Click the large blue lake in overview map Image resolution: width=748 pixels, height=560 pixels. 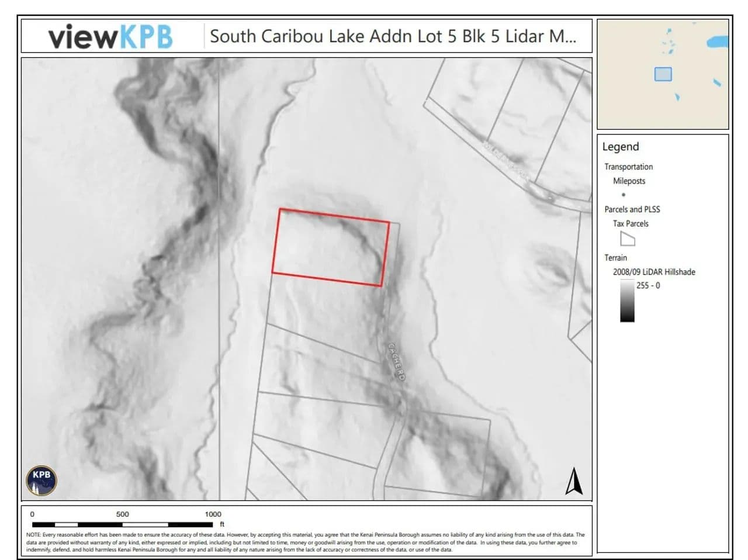716,42
